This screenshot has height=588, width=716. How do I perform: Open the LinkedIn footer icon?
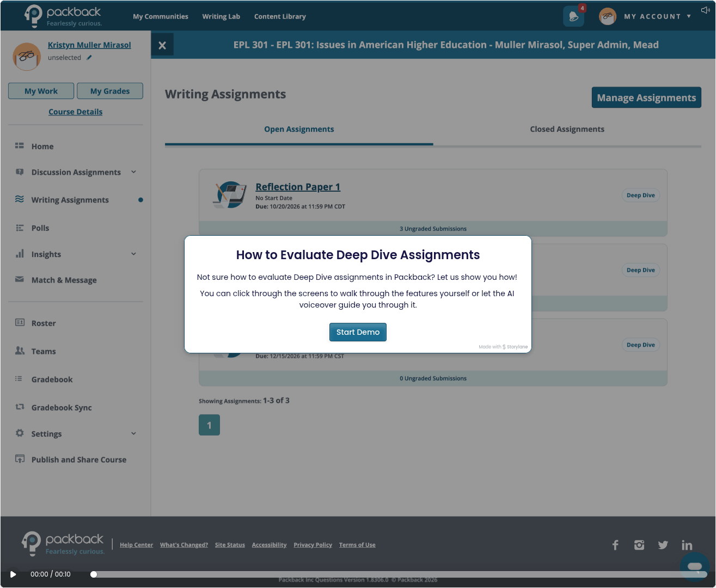[x=687, y=545]
